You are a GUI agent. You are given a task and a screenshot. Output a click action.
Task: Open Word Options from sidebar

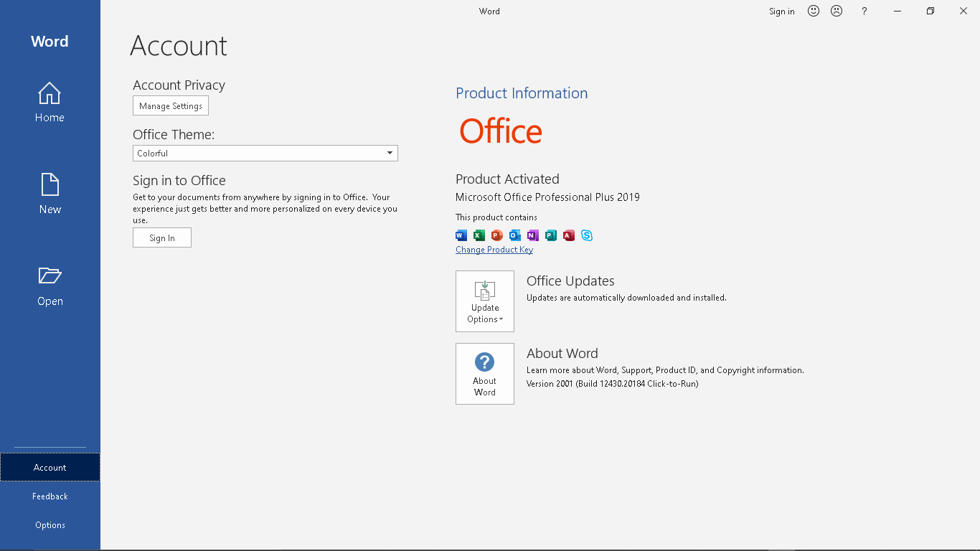(50, 524)
